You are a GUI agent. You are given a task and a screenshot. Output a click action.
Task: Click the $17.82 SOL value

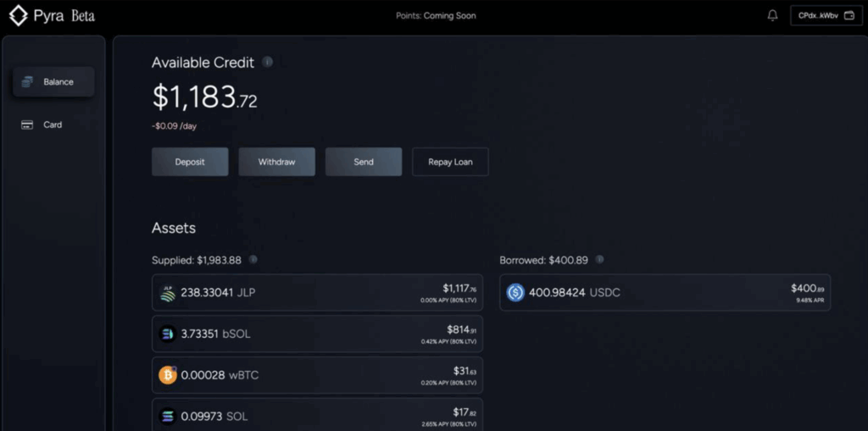(465, 412)
